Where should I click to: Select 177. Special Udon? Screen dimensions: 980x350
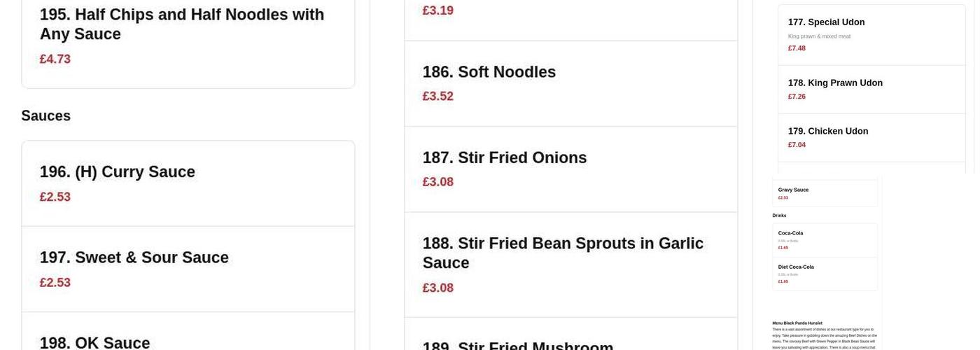[826, 22]
